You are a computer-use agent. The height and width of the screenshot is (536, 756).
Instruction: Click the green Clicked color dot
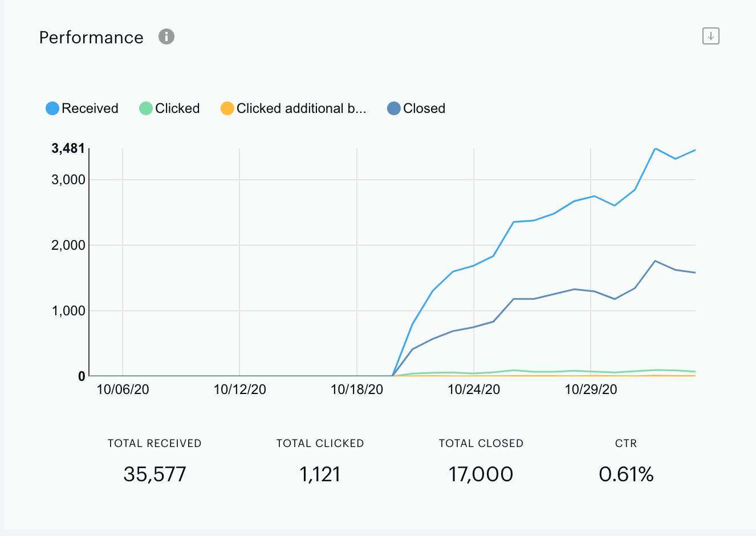[x=146, y=108]
